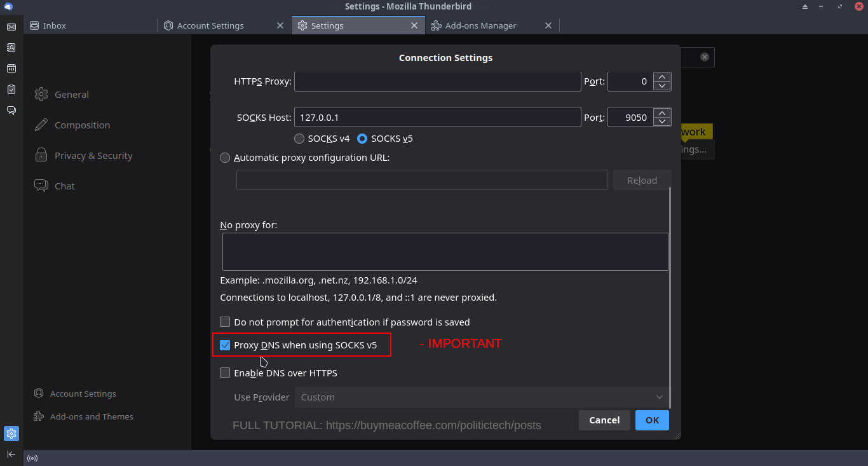This screenshot has height=466, width=868.
Task: Open the Mail space icon
Action: (x=11, y=27)
